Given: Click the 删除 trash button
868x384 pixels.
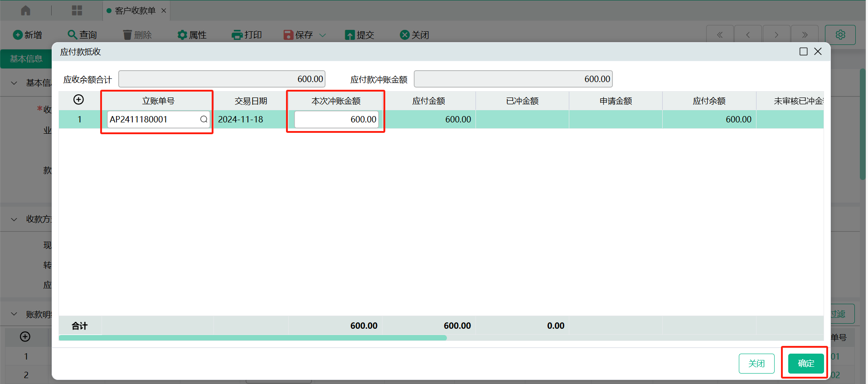Looking at the screenshot, I should tap(137, 35).
